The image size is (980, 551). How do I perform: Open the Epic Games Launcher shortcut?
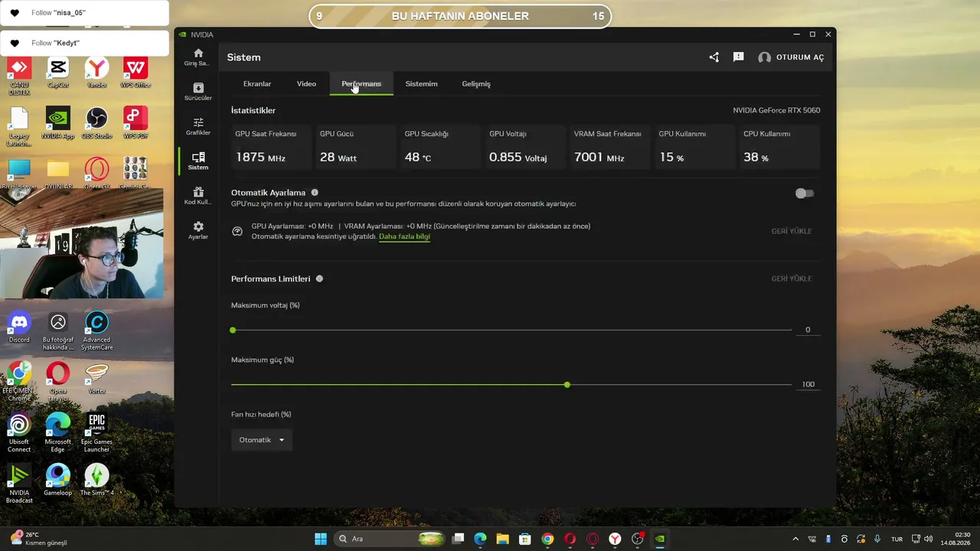96,433
